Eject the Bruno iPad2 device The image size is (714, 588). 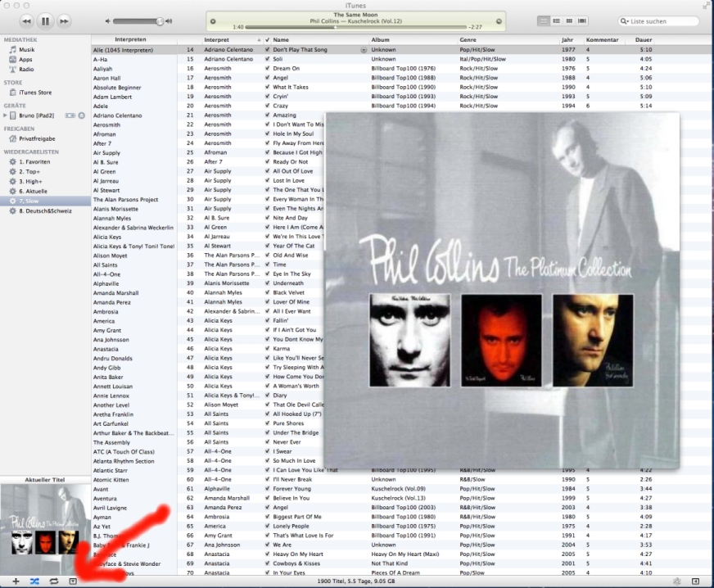coord(81,115)
